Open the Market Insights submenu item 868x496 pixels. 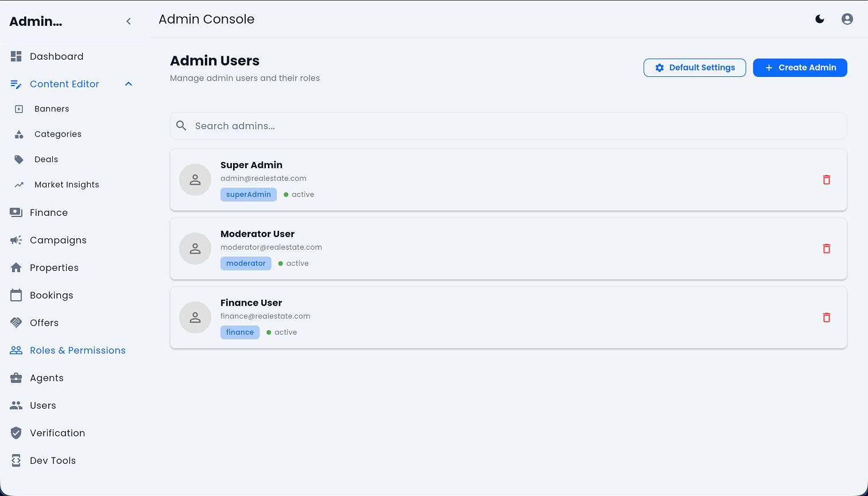[67, 184]
